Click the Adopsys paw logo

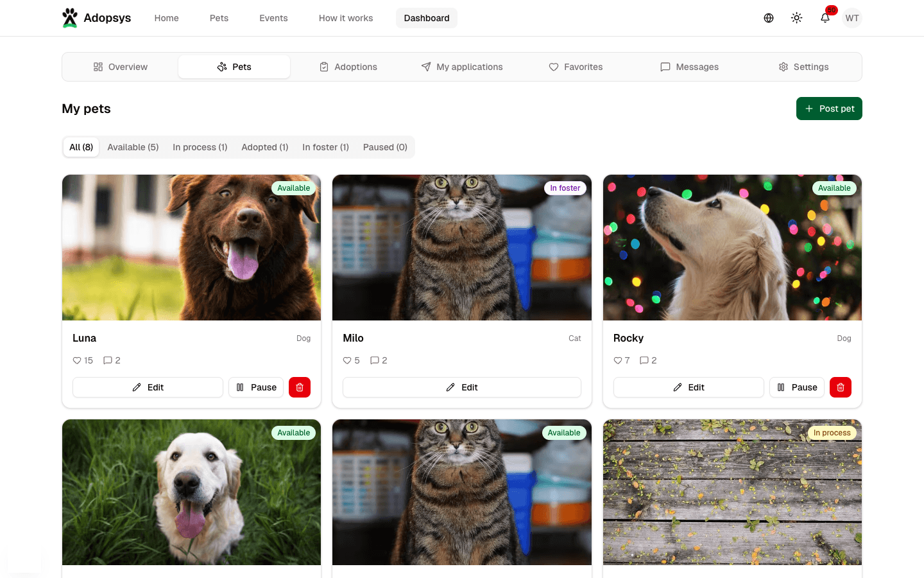pos(70,17)
